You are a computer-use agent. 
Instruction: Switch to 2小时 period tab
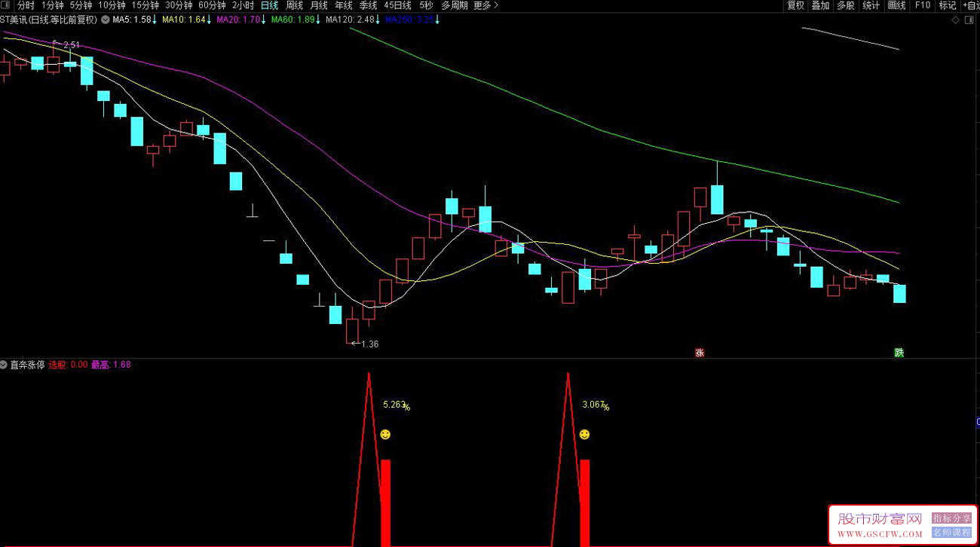coord(243,5)
